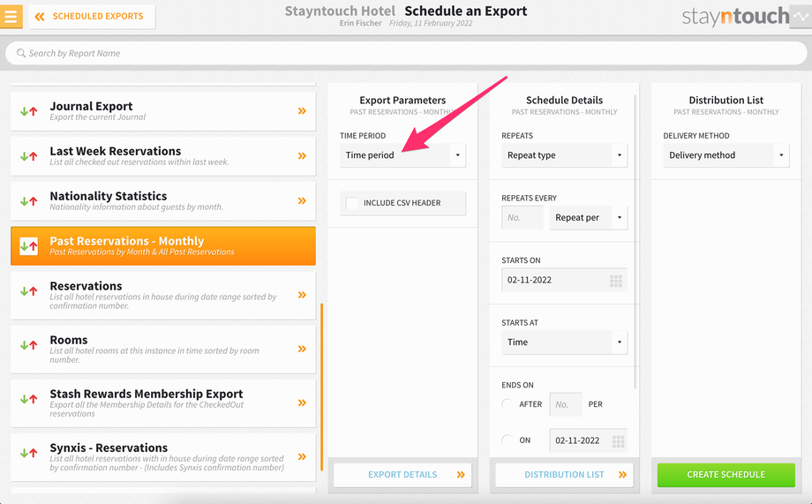Select the Journal Export title
The image size is (812, 504).
click(x=91, y=106)
